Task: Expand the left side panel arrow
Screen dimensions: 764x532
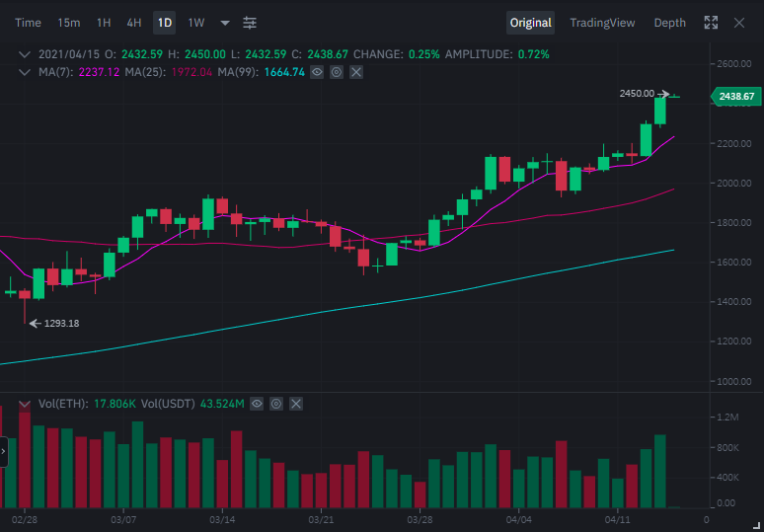Action: pos(3,452)
